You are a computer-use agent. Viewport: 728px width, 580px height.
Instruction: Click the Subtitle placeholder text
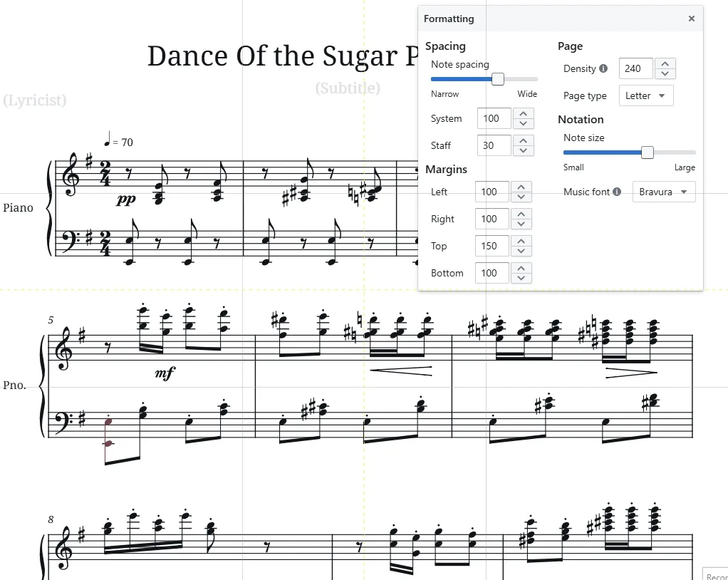(348, 88)
